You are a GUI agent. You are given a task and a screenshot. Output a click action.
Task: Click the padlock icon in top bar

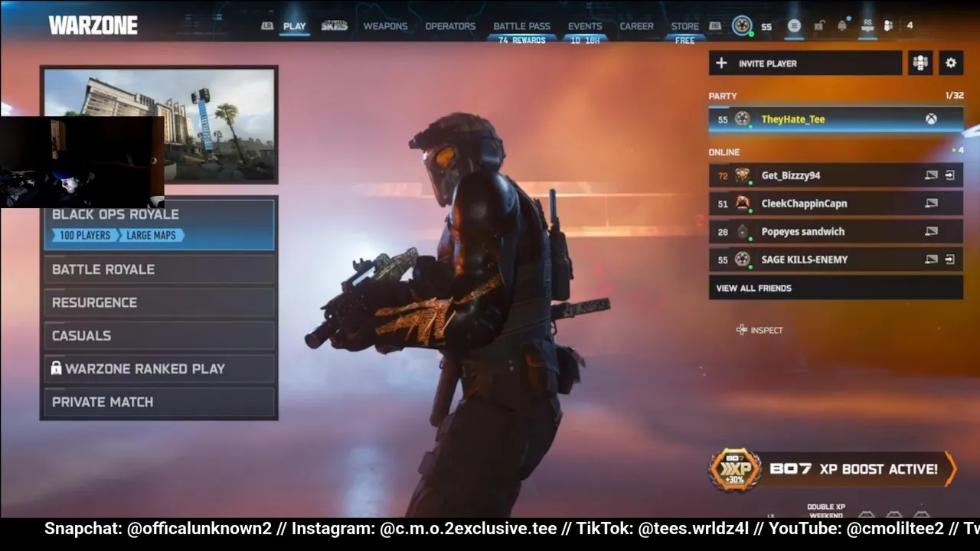point(818,26)
